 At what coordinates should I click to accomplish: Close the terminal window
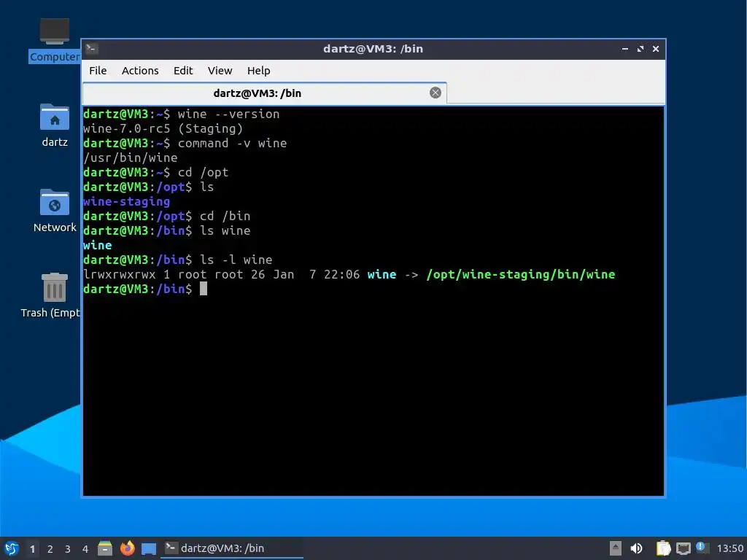tap(656, 49)
